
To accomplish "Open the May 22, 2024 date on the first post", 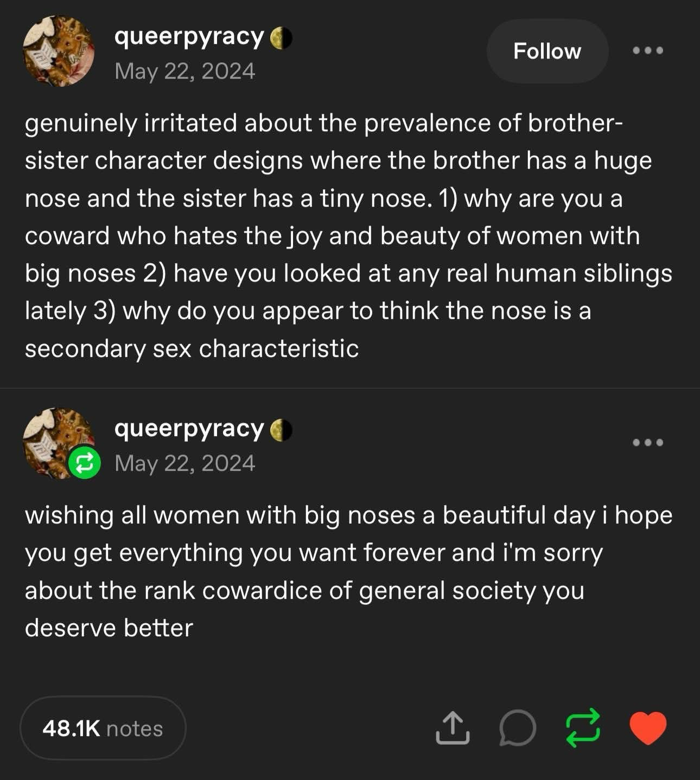I will [184, 72].
